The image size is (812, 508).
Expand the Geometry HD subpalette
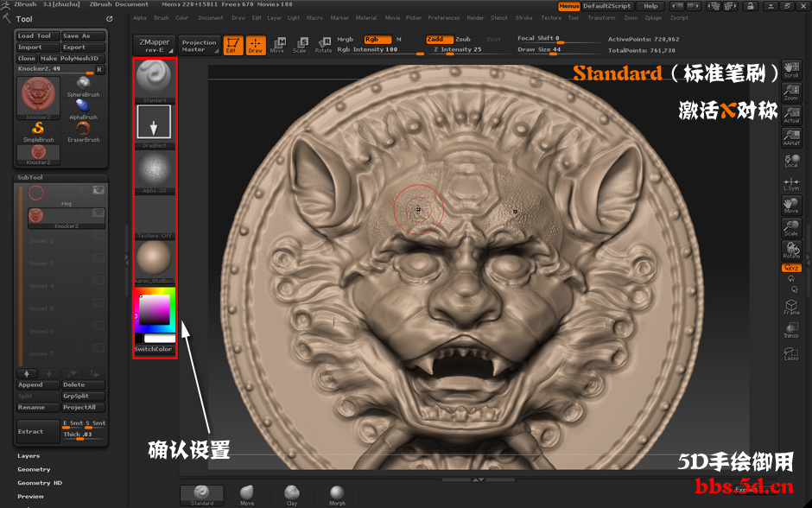click(40, 483)
